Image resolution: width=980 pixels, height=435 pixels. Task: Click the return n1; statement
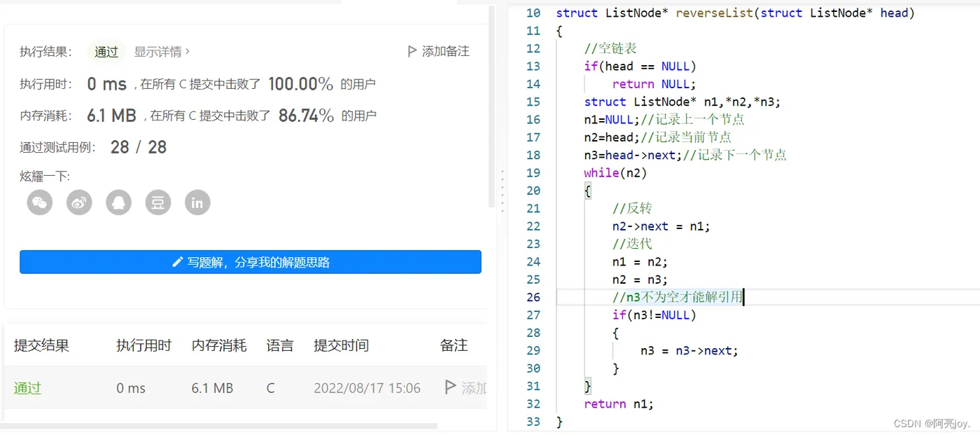point(619,403)
